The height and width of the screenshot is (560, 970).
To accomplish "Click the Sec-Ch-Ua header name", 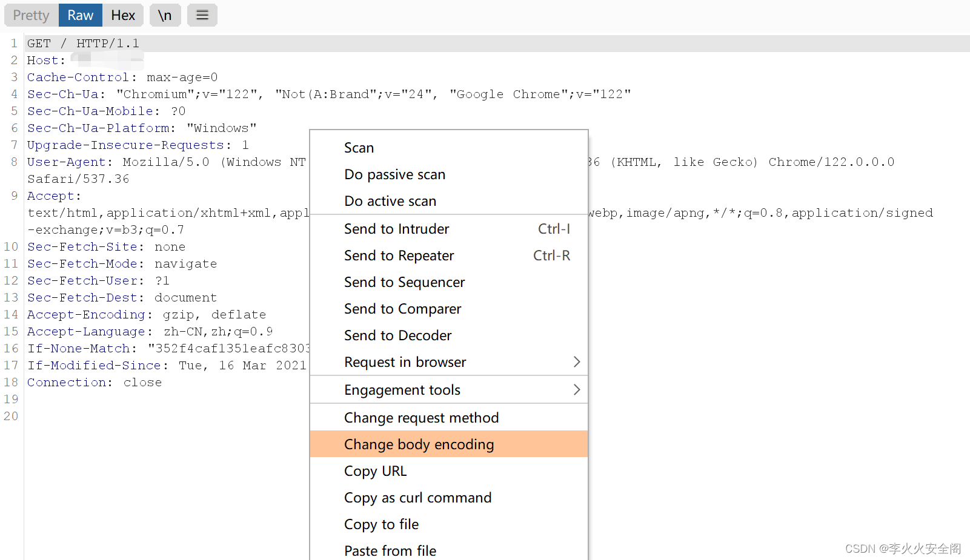I will pyautogui.click(x=63, y=94).
